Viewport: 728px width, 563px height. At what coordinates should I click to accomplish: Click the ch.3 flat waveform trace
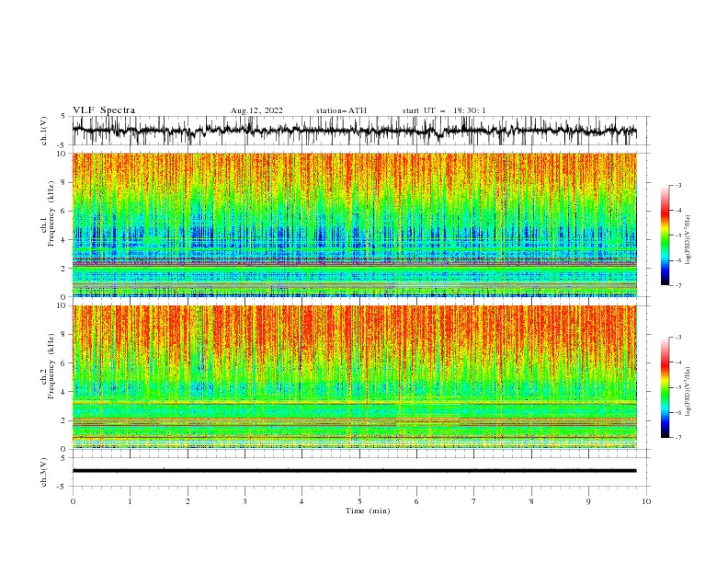click(x=354, y=471)
